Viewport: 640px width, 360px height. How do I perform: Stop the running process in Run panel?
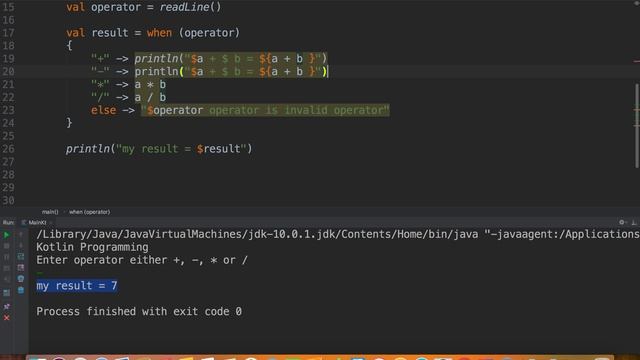7,246
